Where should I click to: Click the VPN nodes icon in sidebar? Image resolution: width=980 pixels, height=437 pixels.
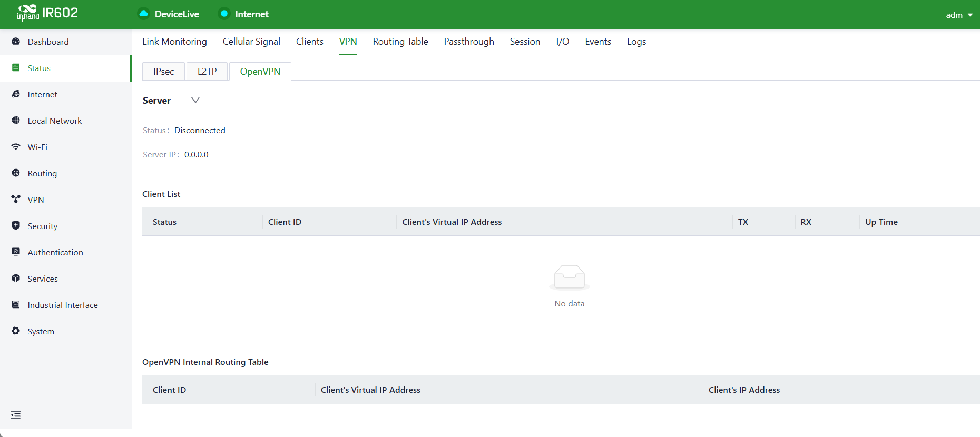[16, 199]
